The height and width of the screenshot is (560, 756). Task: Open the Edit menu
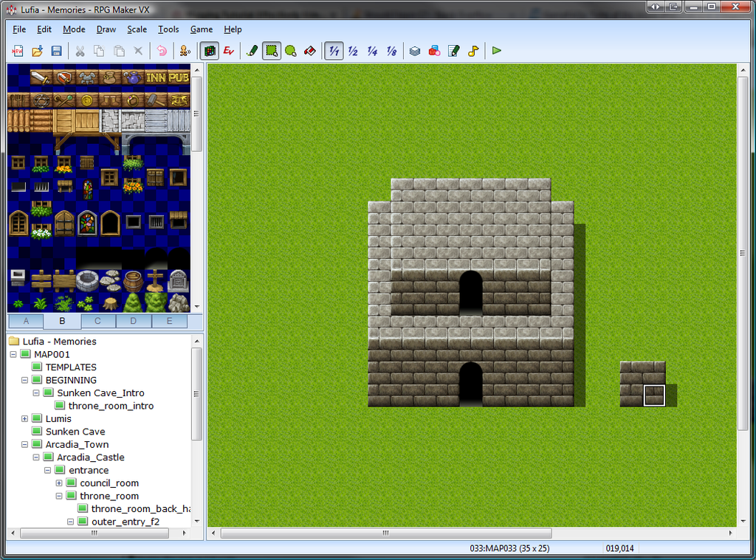point(44,30)
